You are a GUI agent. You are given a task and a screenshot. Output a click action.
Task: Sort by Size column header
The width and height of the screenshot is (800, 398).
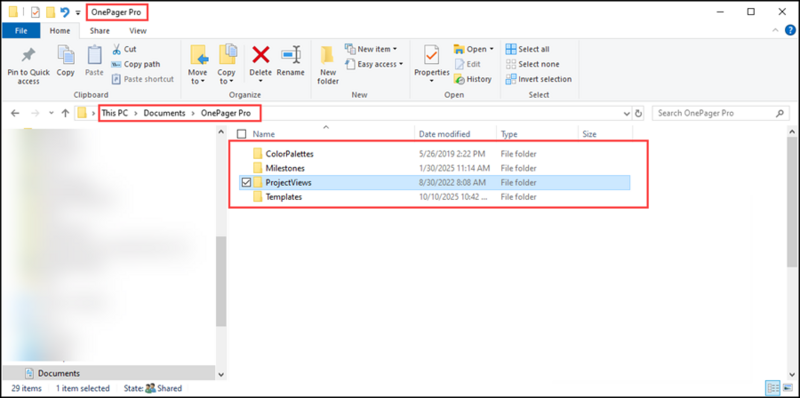click(589, 134)
